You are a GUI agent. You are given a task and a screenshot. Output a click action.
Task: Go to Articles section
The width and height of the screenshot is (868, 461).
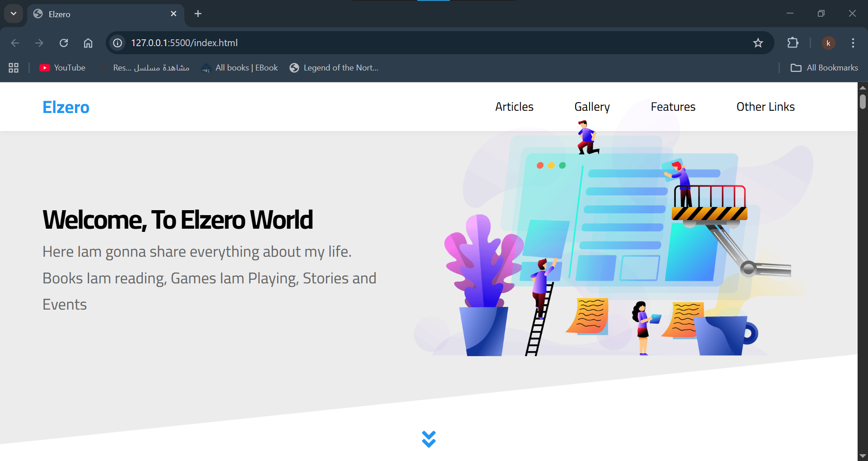514,107
